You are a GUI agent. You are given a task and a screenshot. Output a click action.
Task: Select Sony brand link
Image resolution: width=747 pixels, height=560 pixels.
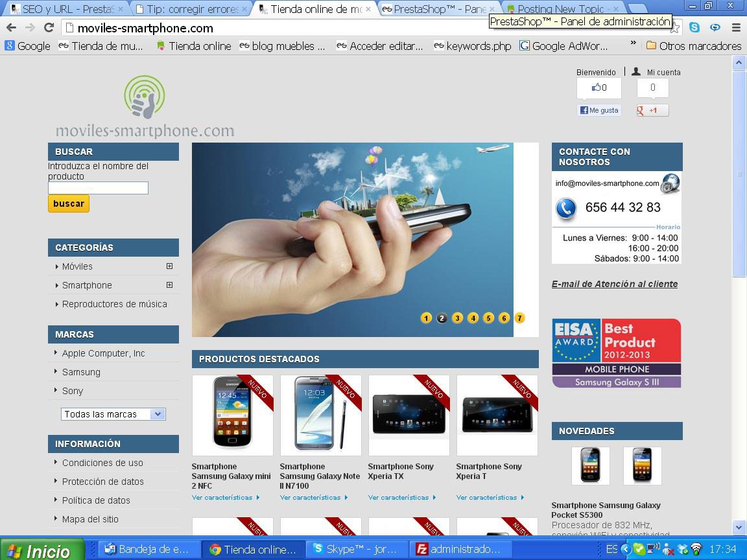(x=73, y=391)
